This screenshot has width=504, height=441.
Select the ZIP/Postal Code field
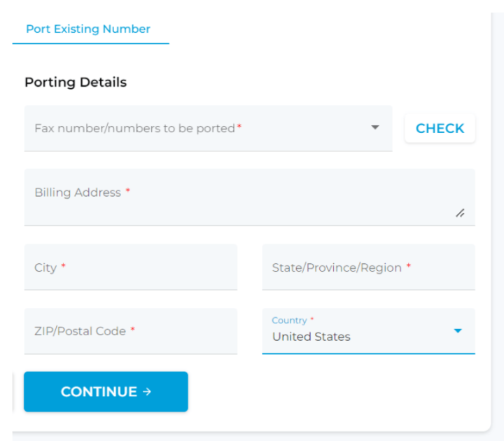(x=130, y=331)
